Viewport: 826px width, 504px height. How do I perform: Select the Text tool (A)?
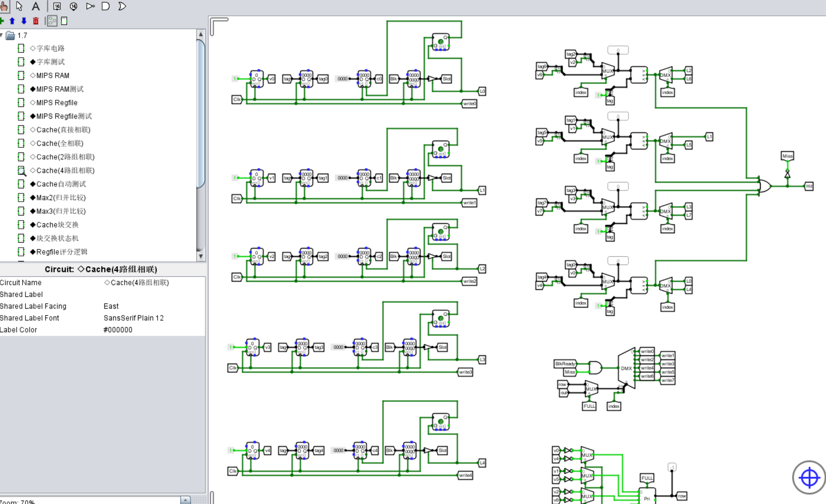(36, 6)
